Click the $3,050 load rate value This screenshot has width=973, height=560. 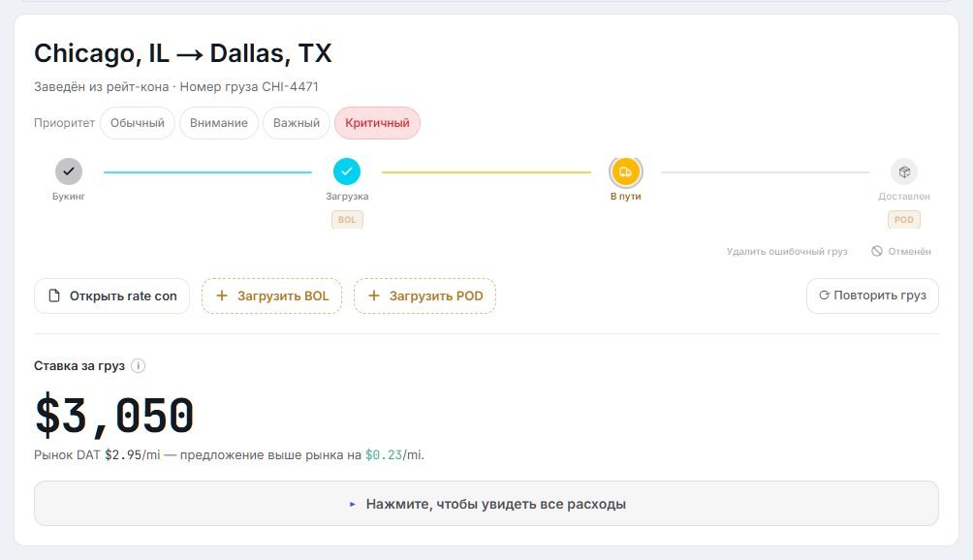click(114, 415)
